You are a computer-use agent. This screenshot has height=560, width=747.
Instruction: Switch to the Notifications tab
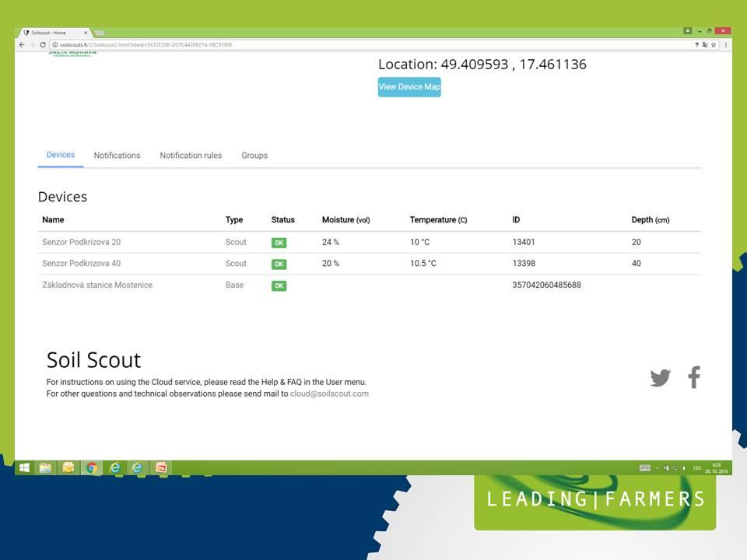(117, 156)
